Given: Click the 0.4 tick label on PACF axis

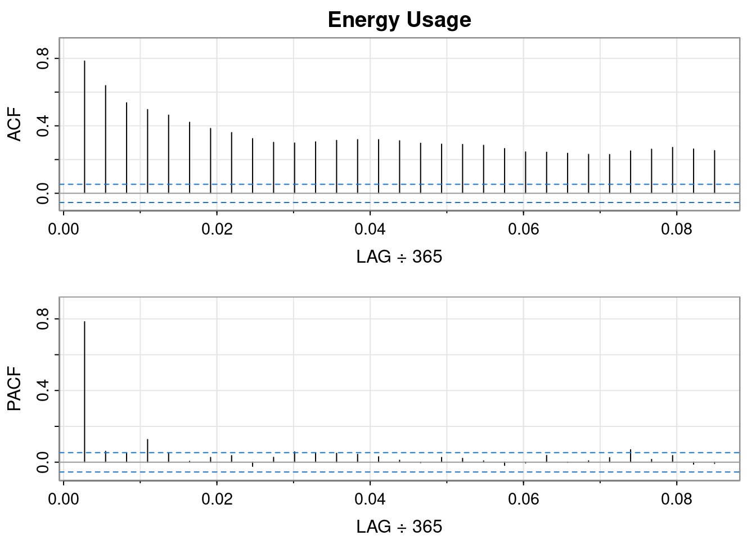Looking at the screenshot, I should pyautogui.click(x=43, y=390).
